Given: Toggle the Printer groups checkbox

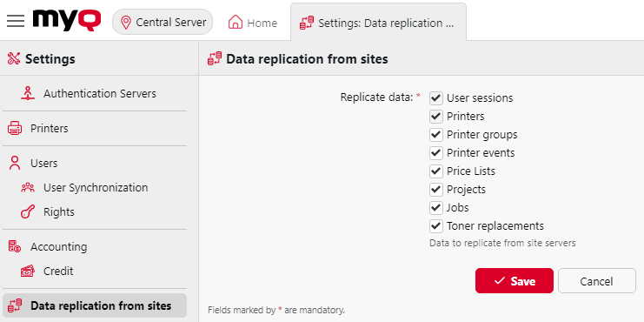Looking at the screenshot, I should (x=435, y=135).
